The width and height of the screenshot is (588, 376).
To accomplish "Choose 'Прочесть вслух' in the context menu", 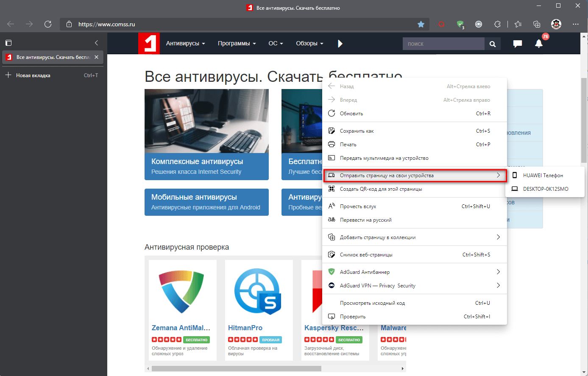I will (x=415, y=206).
